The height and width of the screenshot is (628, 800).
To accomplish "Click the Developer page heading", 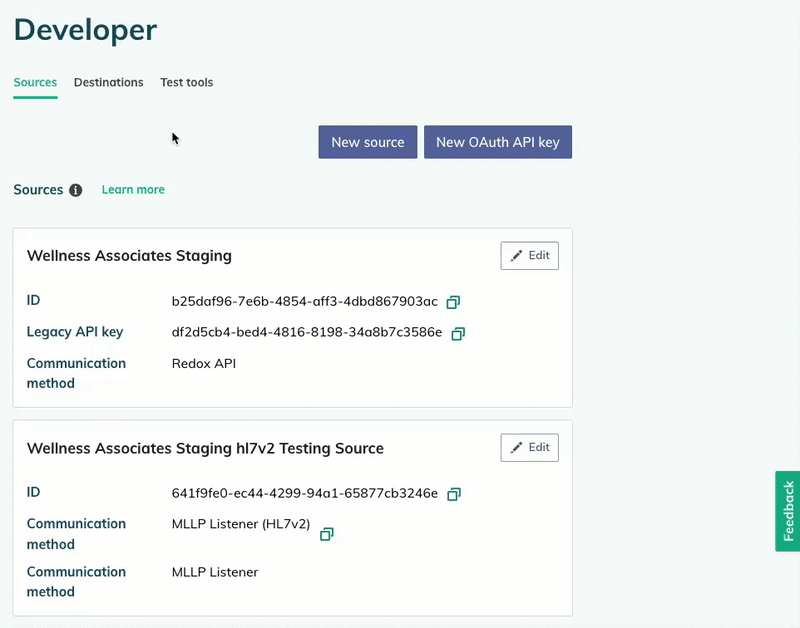I will point(85,30).
